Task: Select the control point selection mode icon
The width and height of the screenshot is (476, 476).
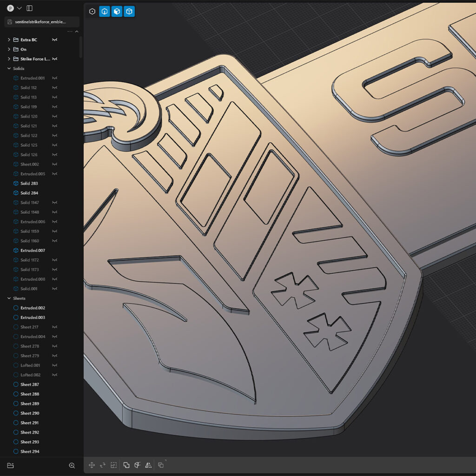Action: tap(92, 12)
